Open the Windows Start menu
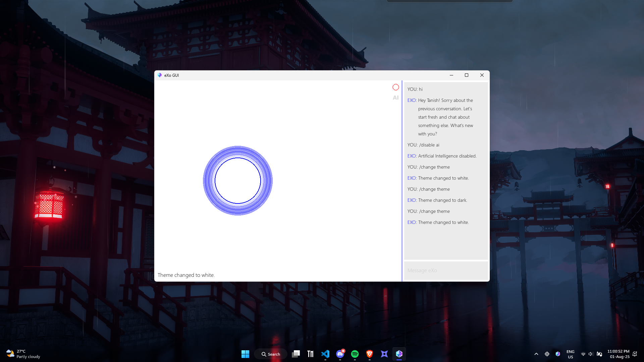Image resolution: width=644 pixels, height=362 pixels. click(245, 354)
